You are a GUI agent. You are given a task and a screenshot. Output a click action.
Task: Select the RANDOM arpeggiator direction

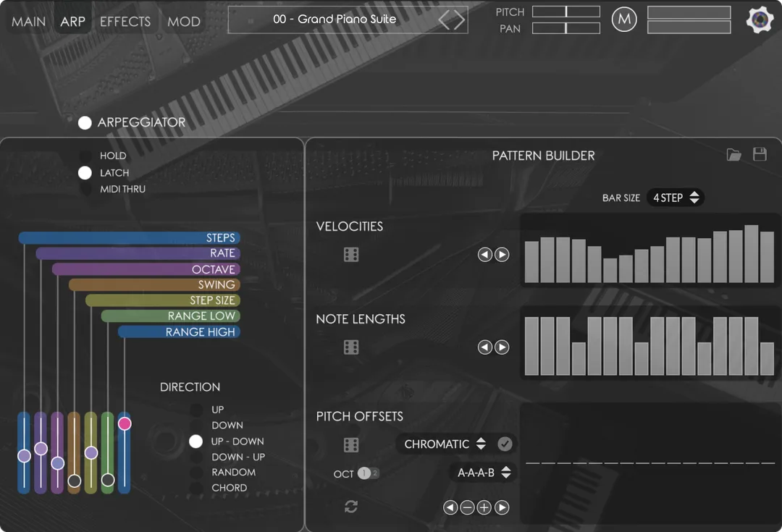[x=196, y=472]
